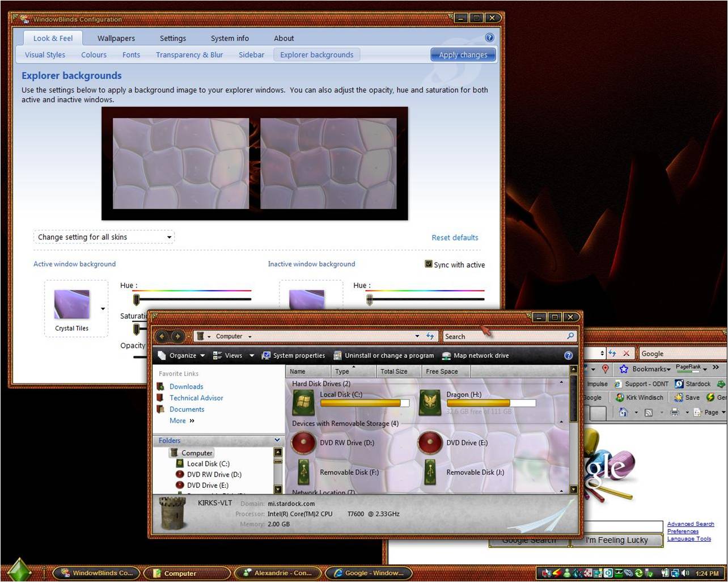Screen dimensions: 728x582
Task: Click the browser home icon
Action: click(623, 412)
